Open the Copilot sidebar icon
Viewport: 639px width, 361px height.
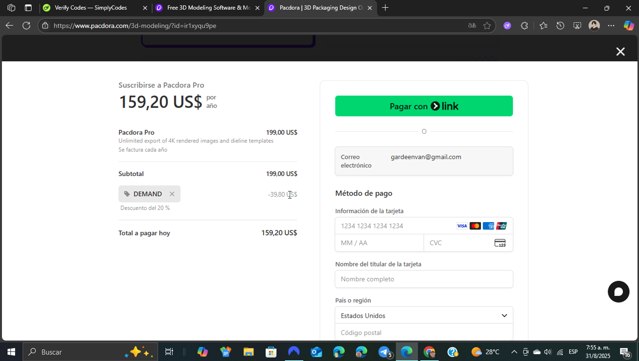(629, 26)
